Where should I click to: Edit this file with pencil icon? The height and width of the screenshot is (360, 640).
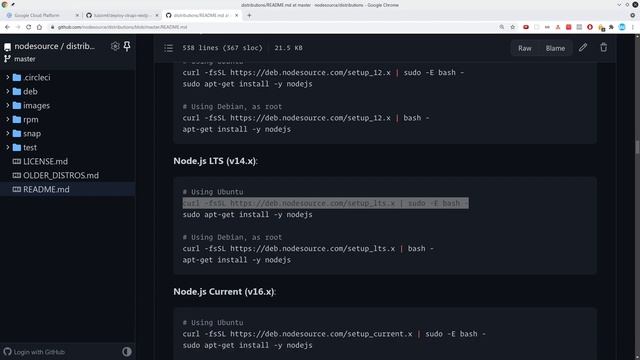pos(583,48)
